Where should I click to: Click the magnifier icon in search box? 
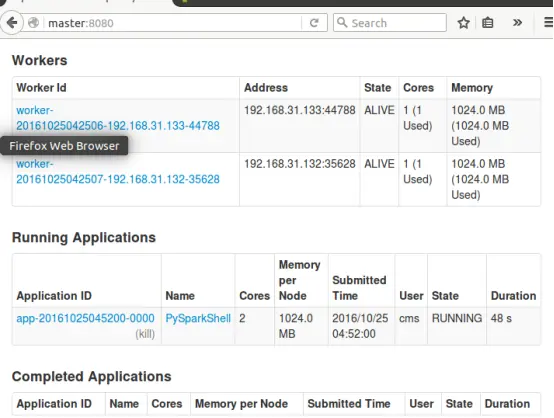tap(342, 23)
